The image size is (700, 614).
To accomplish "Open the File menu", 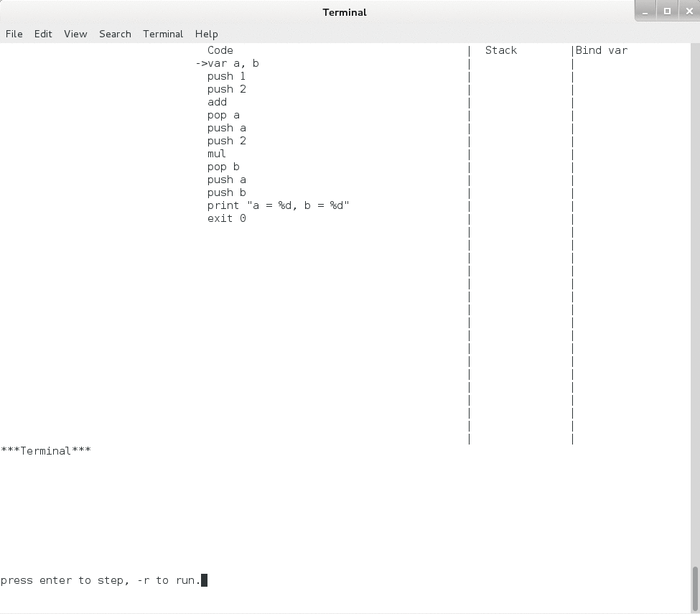I will [x=14, y=34].
